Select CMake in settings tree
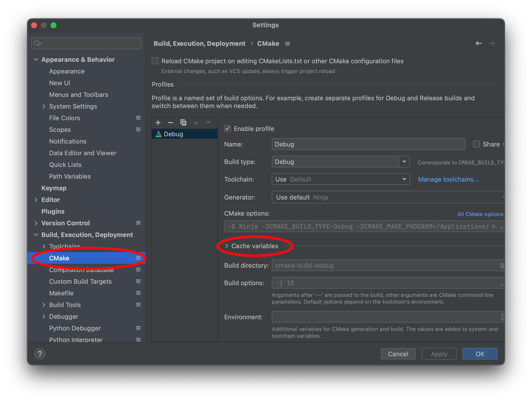The height and width of the screenshot is (401, 532). click(x=86, y=258)
